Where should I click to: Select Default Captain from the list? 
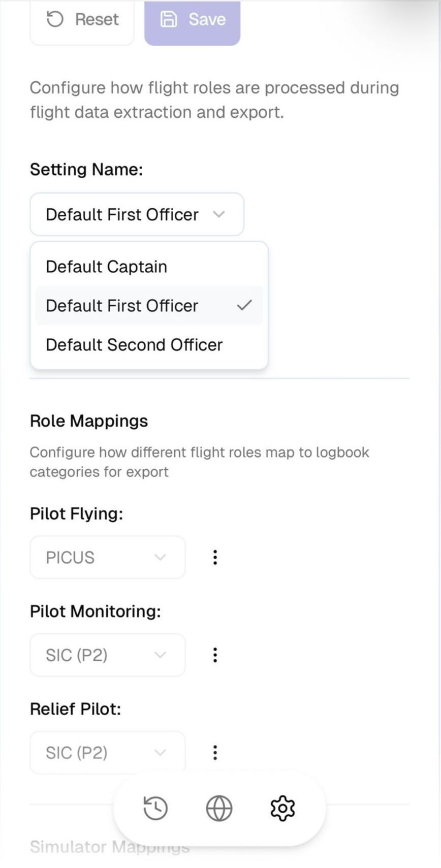107,267
